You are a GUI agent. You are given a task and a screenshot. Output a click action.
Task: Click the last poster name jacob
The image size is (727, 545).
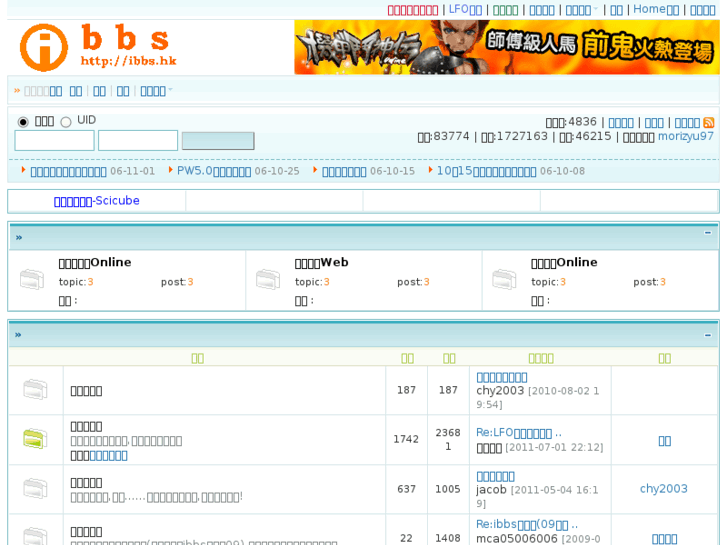pos(491,490)
